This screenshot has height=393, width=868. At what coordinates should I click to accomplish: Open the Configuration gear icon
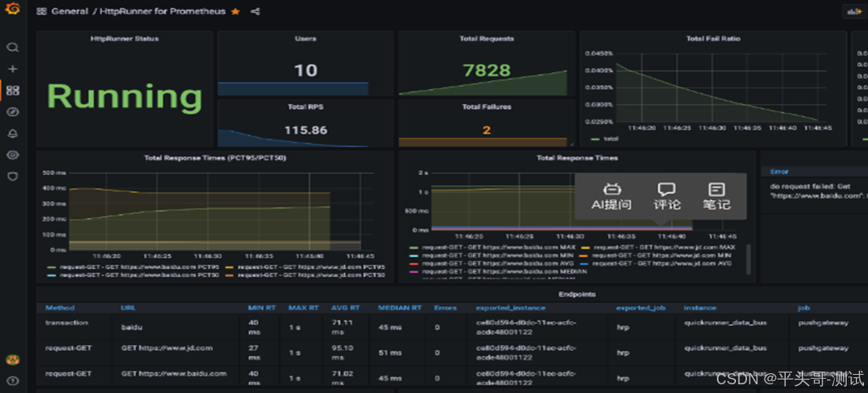click(12, 155)
